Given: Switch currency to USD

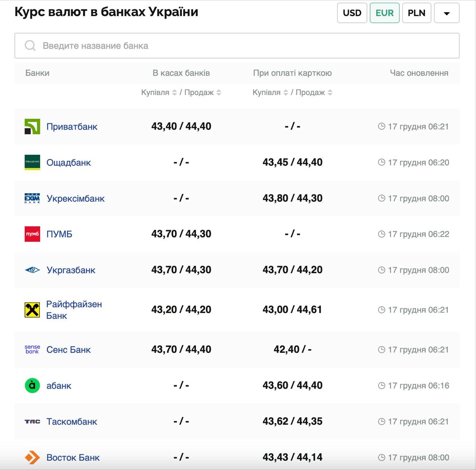Looking at the screenshot, I should click(x=352, y=13).
